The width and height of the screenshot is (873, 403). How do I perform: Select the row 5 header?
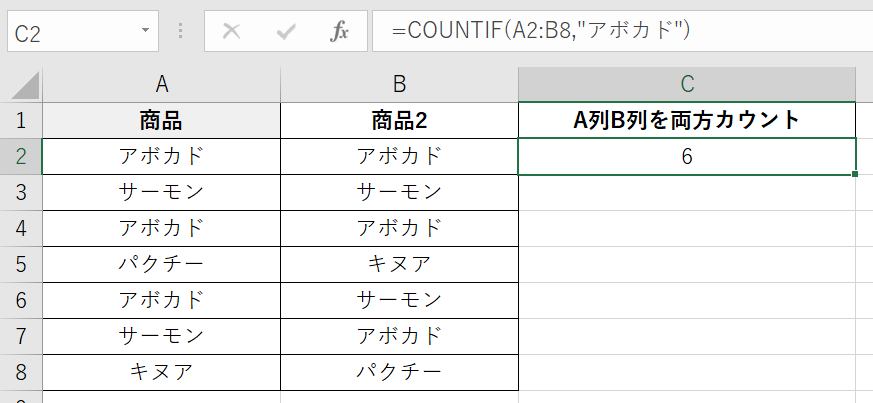pos(21,264)
